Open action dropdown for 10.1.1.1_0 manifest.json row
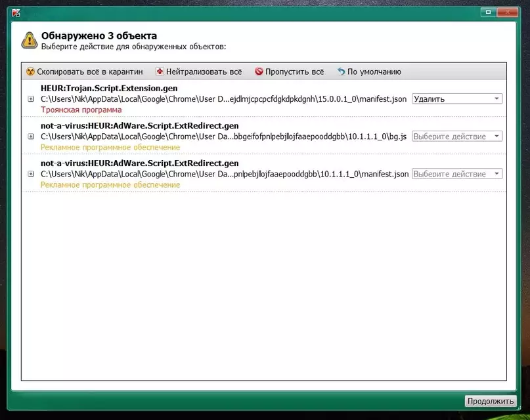This screenshot has width=530, height=420. click(457, 174)
